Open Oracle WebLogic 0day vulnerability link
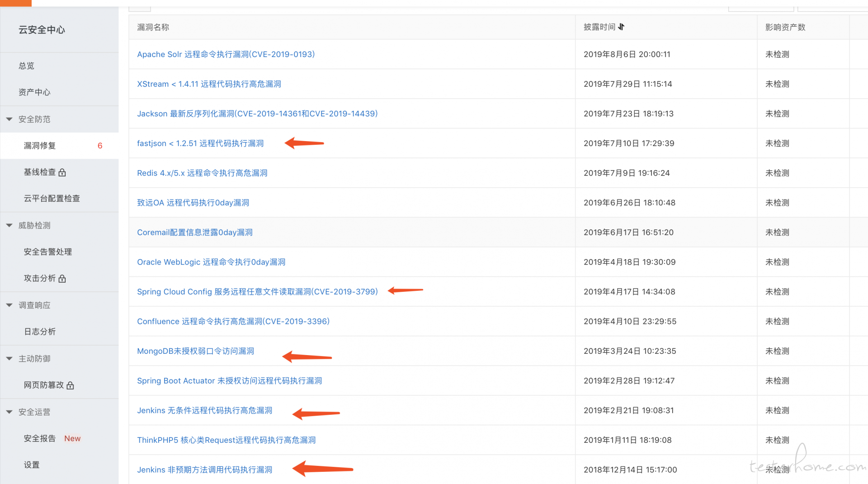 coord(211,262)
